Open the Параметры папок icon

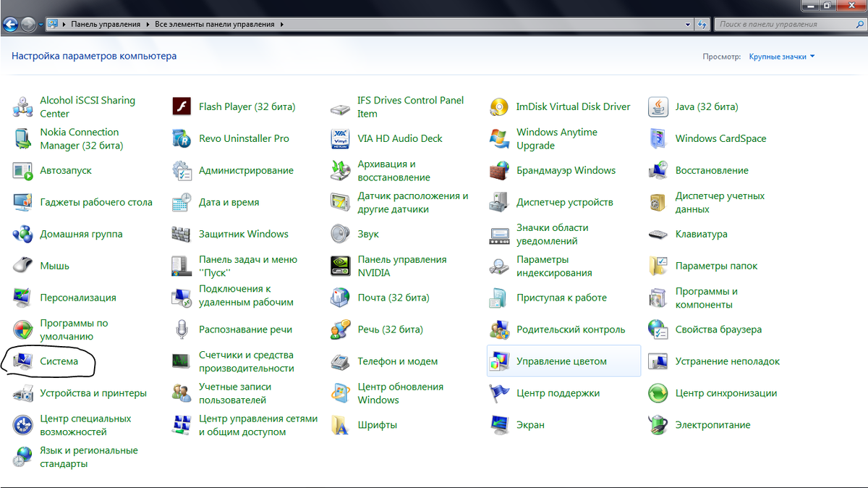[658, 266]
